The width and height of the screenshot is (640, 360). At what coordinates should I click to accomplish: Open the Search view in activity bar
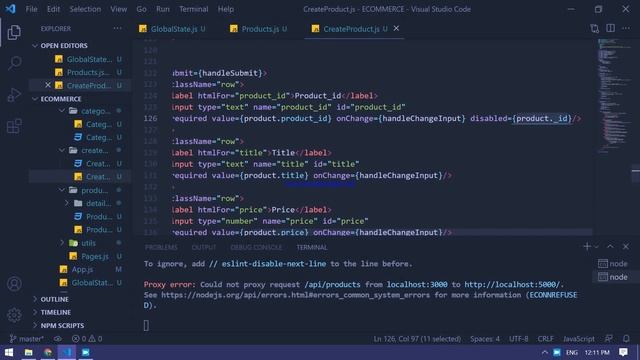click(x=14, y=63)
